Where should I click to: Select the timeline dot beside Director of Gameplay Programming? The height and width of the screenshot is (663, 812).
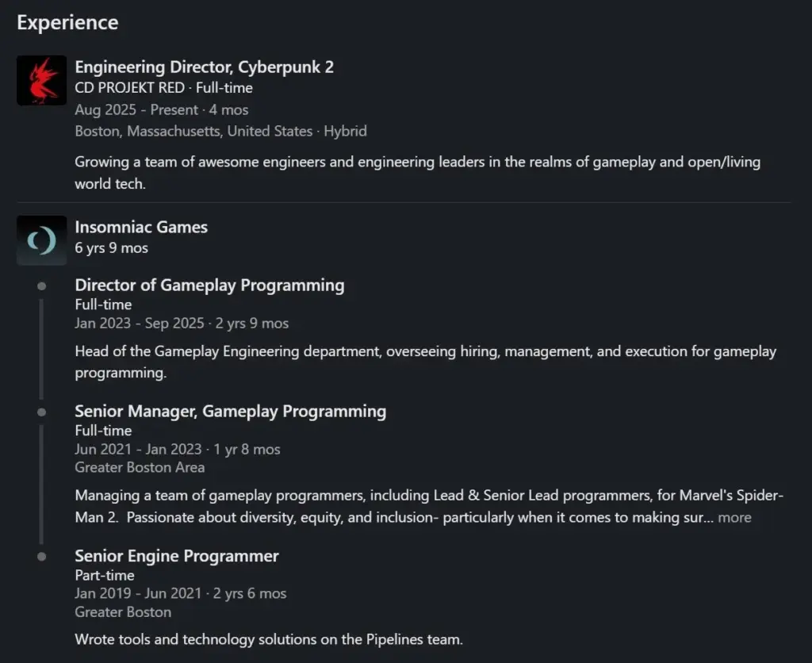click(41, 286)
